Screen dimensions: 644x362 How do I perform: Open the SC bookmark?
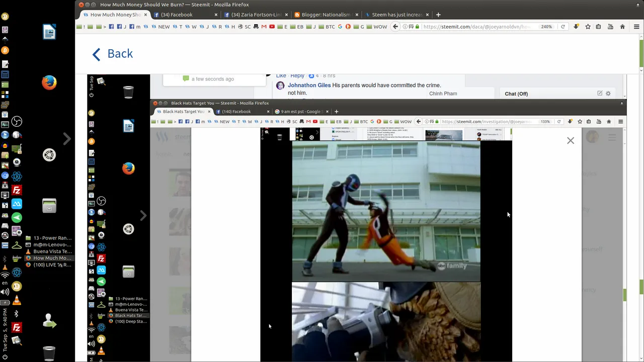(245, 27)
